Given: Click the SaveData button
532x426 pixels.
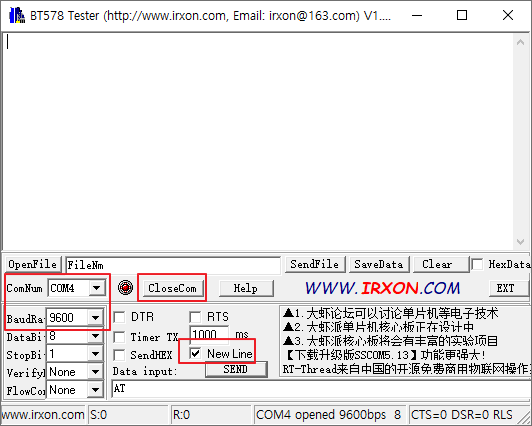Looking at the screenshot, I should point(379,264).
